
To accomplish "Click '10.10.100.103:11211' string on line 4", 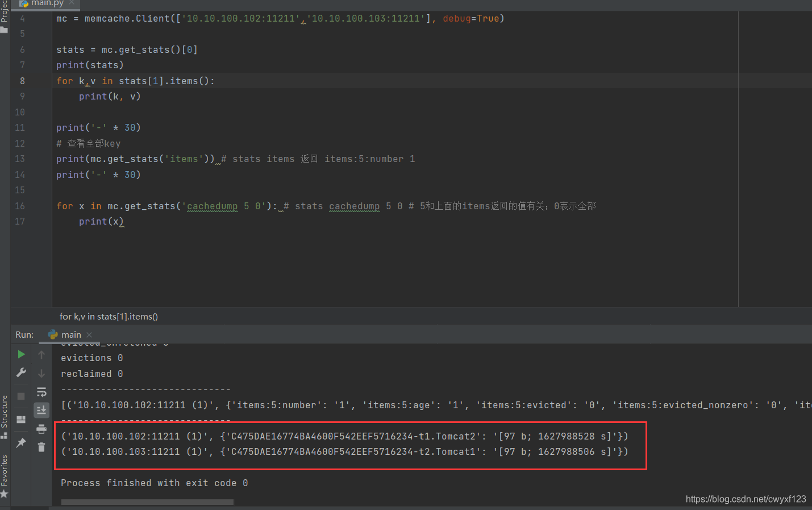I will pyautogui.click(x=366, y=18).
